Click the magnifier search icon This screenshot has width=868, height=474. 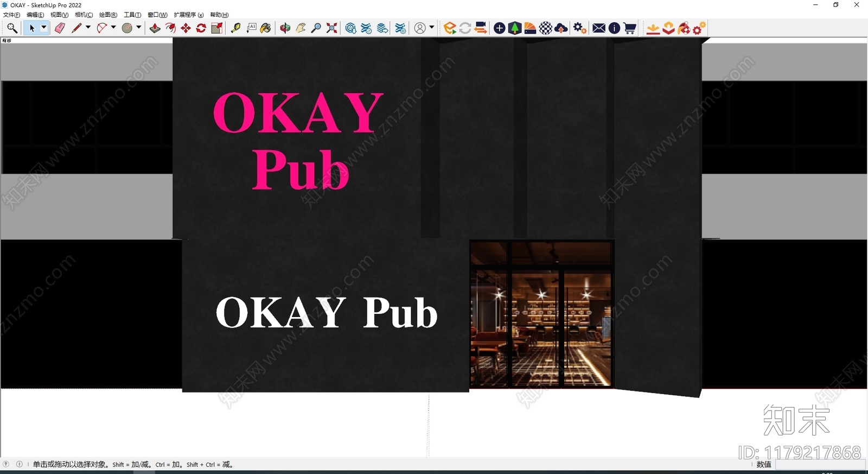12,28
